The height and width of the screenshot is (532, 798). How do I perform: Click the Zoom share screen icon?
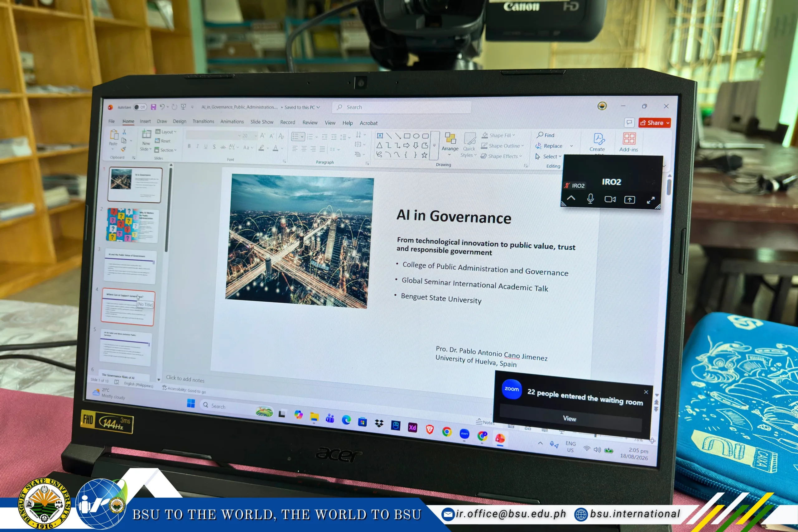coord(629,199)
